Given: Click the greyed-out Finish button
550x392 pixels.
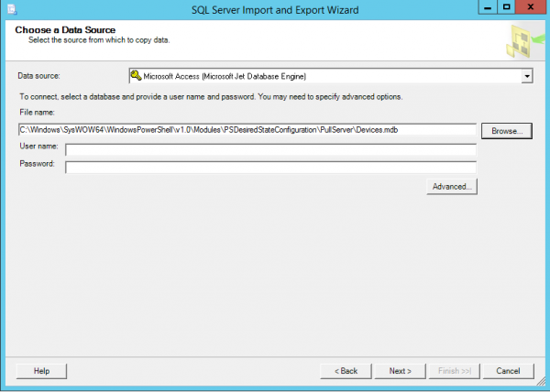Looking at the screenshot, I should pos(455,371).
